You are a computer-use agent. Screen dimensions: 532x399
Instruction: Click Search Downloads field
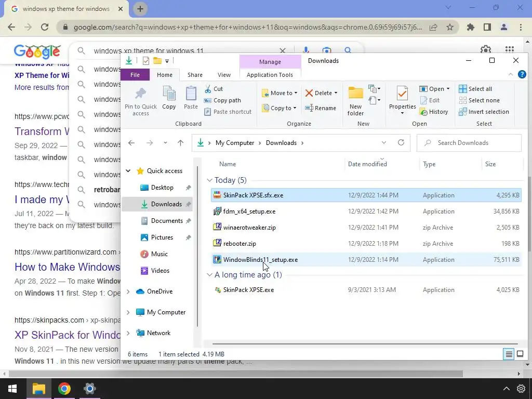click(x=469, y=143)
